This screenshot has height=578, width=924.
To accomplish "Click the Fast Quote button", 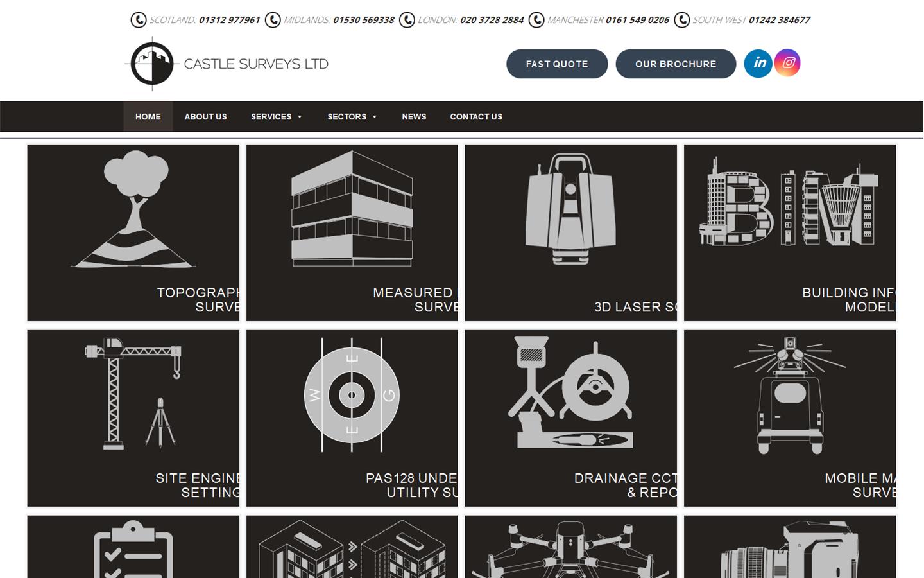I will coord(557,64).
